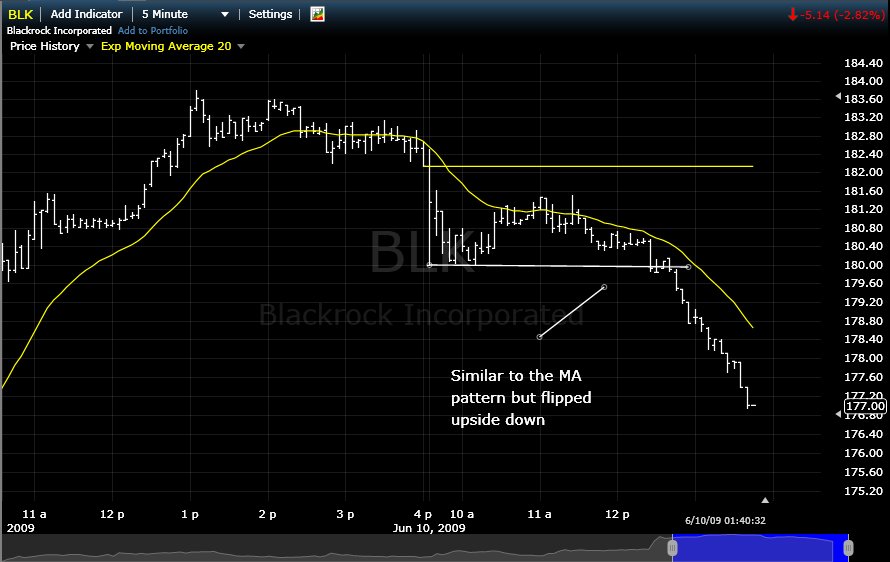Screen dimensions: 890x562
Task: Open the Add Indicator menu
Action: [86, 14]
